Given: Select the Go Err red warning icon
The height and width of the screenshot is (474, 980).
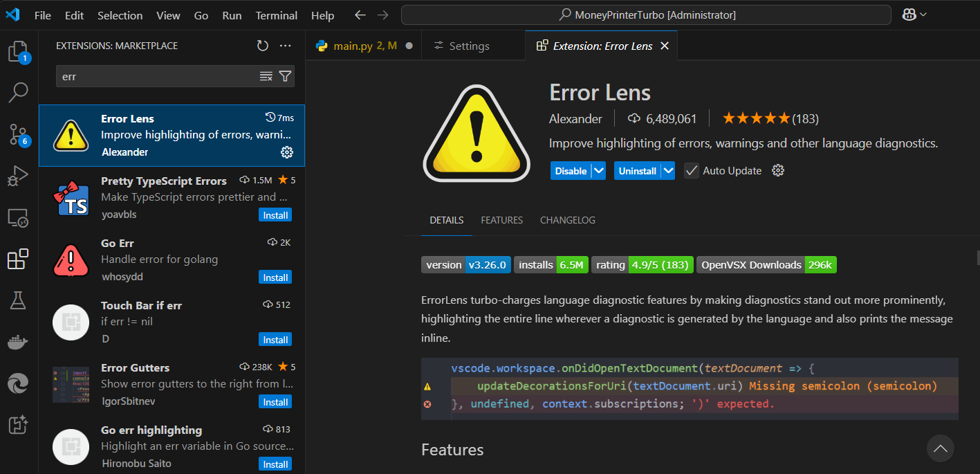Looking at the screenshot, I should [71, 260].
